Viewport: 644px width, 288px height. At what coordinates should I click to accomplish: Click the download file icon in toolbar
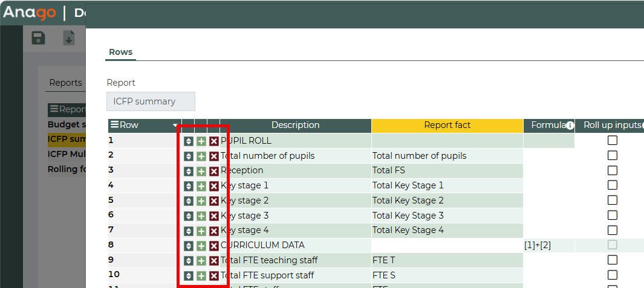69,38
